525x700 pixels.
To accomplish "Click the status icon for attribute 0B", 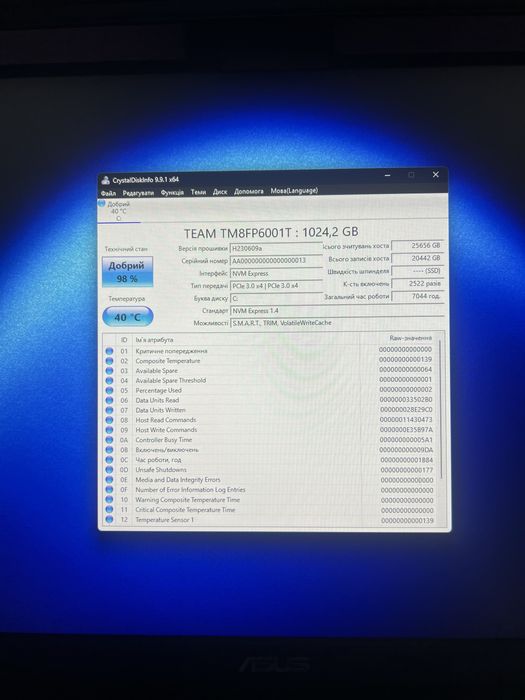I will [x=109, y=450].
